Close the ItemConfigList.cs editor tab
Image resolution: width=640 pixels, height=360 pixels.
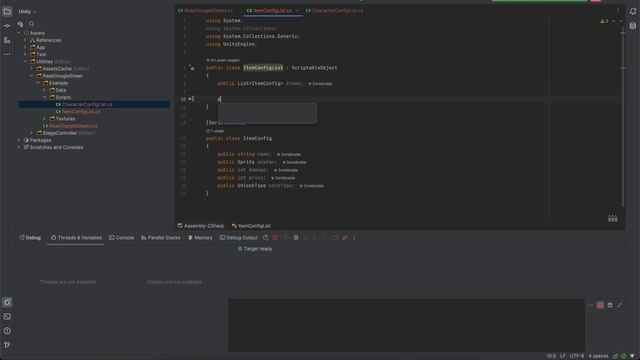point(297,11)
